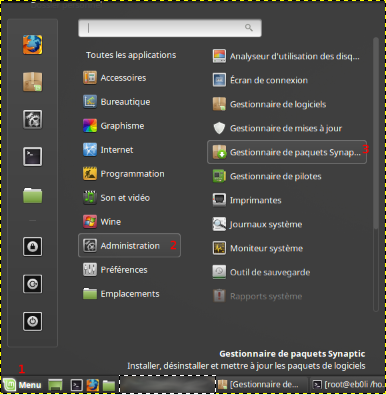Select Toutes les applications category
The image size is (386, 395).
tap(131, 55)
